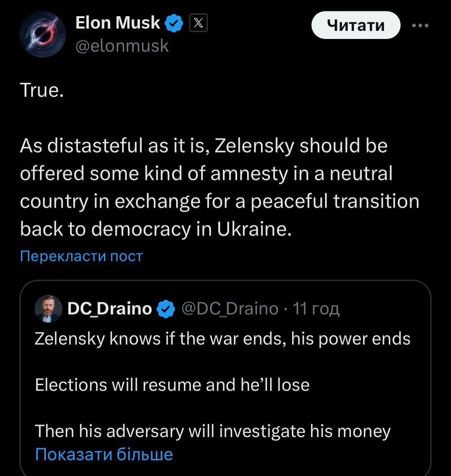Open the three-dot more options menu
451x476 pixels.
[421, 26]
